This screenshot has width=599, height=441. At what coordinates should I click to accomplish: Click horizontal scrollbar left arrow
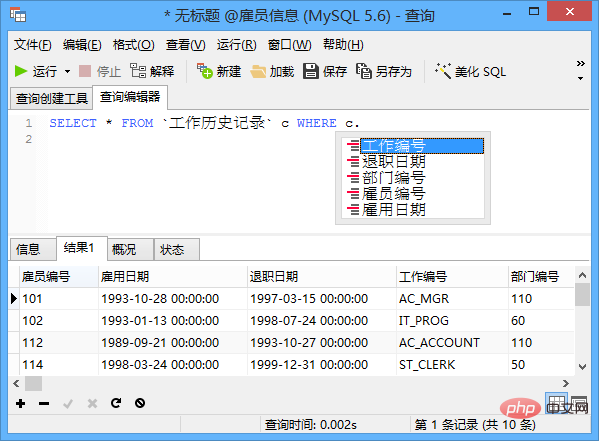point(16,383)
